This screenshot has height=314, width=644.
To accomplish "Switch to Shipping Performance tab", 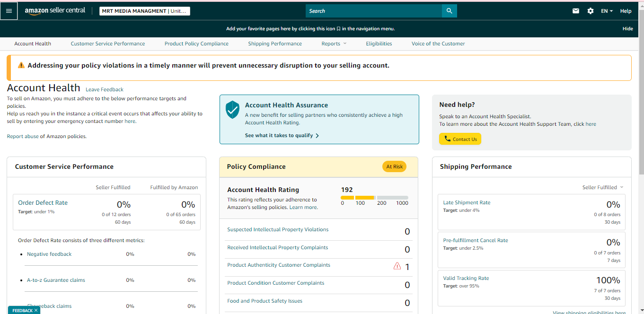I will pyautogui.click(x=275, y=44).
